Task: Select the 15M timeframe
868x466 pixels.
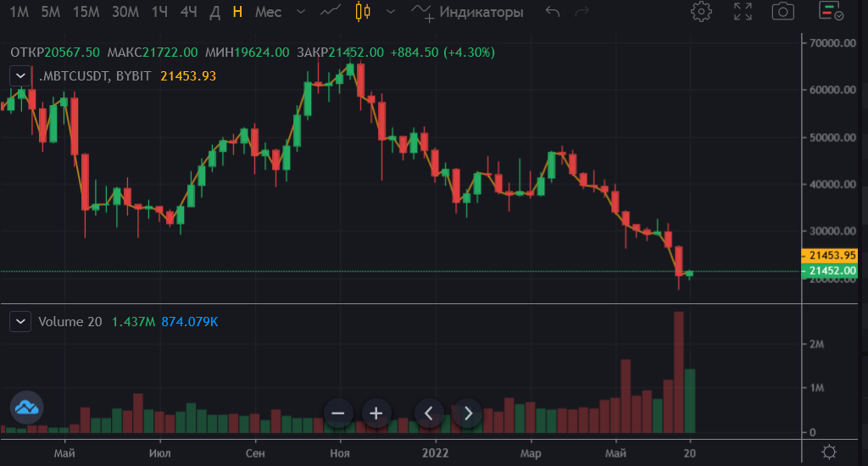Action: pos(86,12)
